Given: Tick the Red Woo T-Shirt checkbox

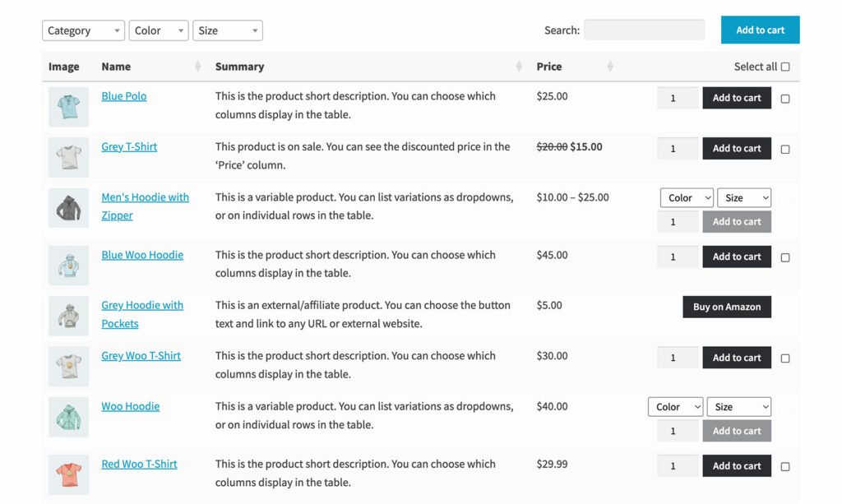Looking at the screenshot, I should (785, 467).
